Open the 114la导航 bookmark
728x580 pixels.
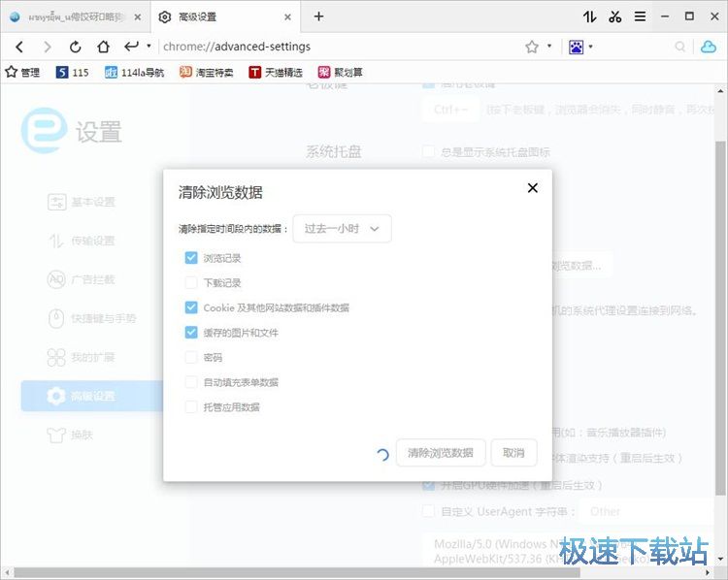click(134, 73)
